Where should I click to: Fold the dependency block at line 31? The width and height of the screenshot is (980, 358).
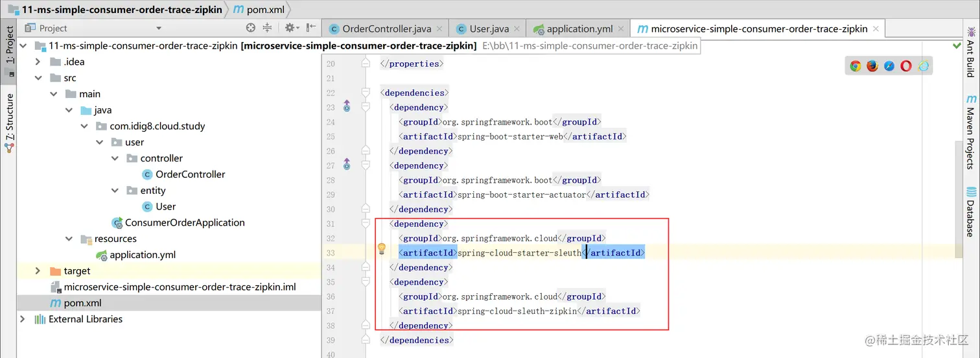pyautogui.click(x=366, y=224)
